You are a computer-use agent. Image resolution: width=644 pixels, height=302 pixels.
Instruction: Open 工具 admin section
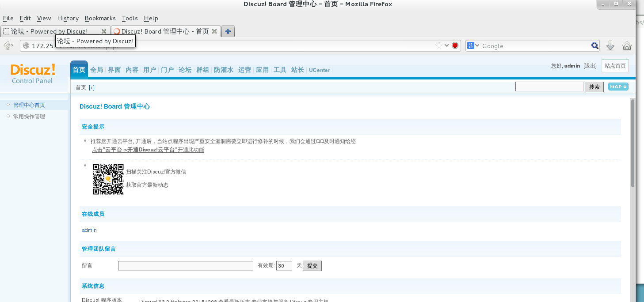[x=280, y=70]
